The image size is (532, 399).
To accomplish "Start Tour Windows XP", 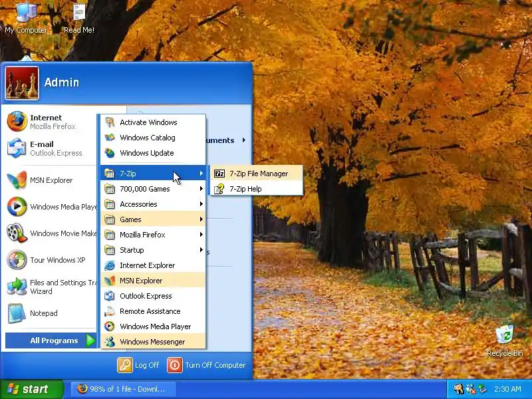I will 51,260.
